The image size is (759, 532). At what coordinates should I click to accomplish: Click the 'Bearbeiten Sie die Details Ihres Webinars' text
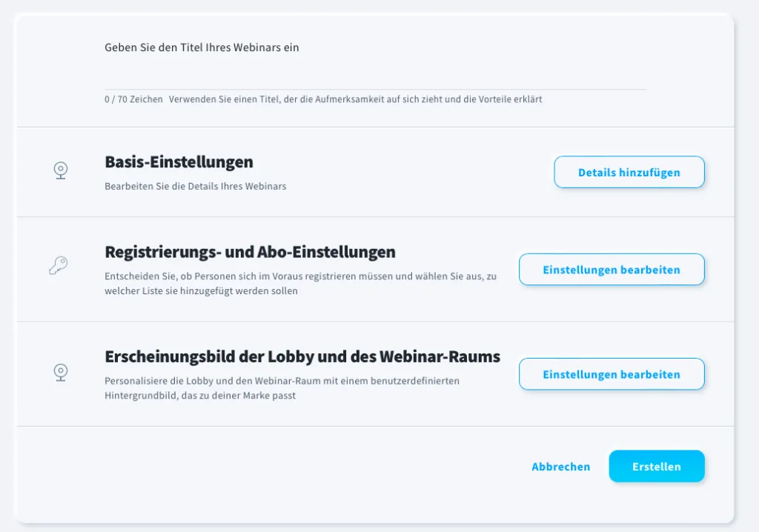(196, 187)
